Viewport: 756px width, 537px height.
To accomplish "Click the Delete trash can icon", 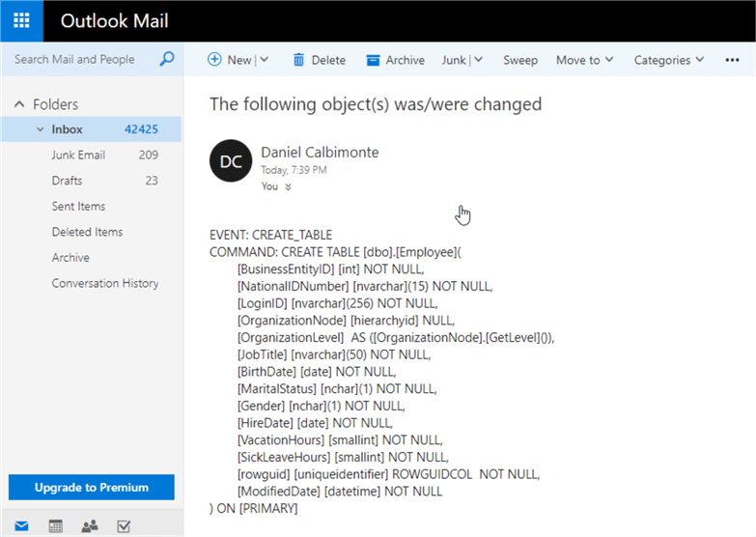I will pos(299,60).
